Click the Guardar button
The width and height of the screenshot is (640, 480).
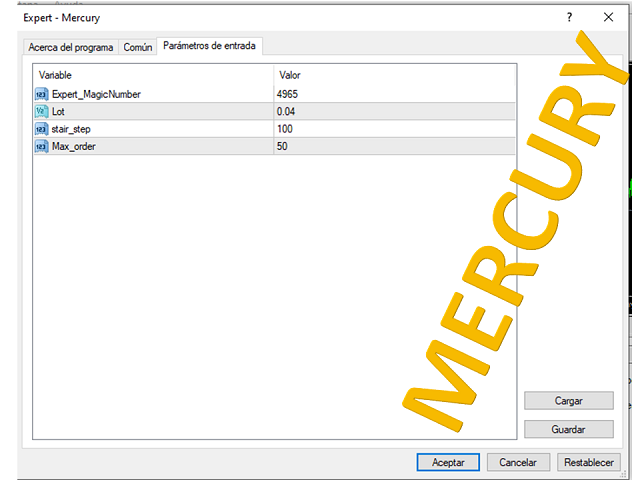pos(569,429)
